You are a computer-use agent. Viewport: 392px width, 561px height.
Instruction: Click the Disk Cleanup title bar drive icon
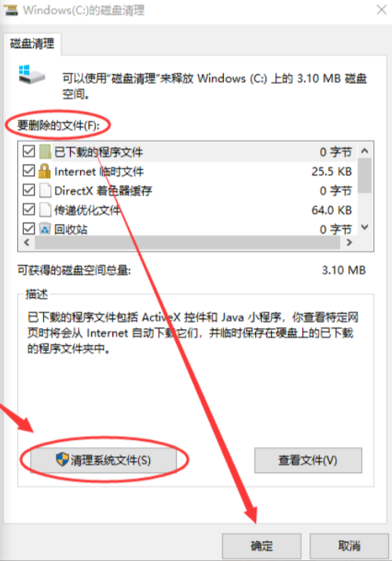tap(10, 9)
